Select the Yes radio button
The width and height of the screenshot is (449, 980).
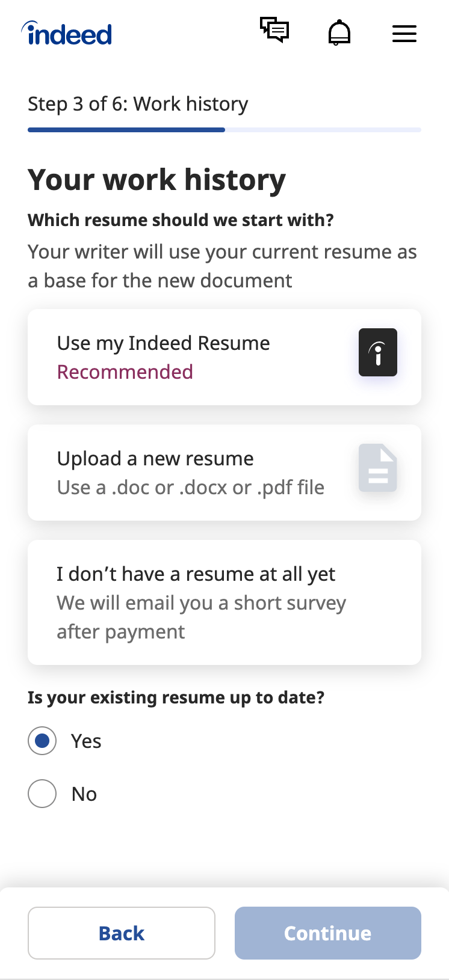click(42, 741)
